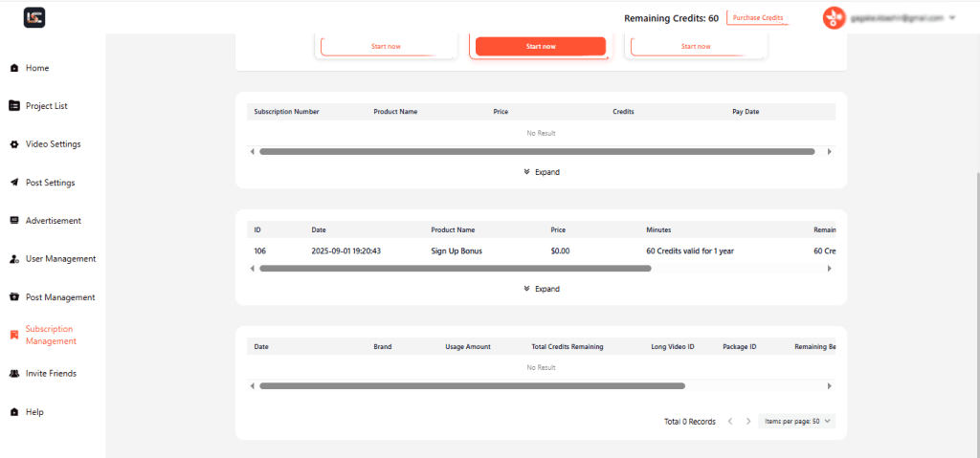Click the Post Management icon
980x458 pixels.
pos(13,297)
